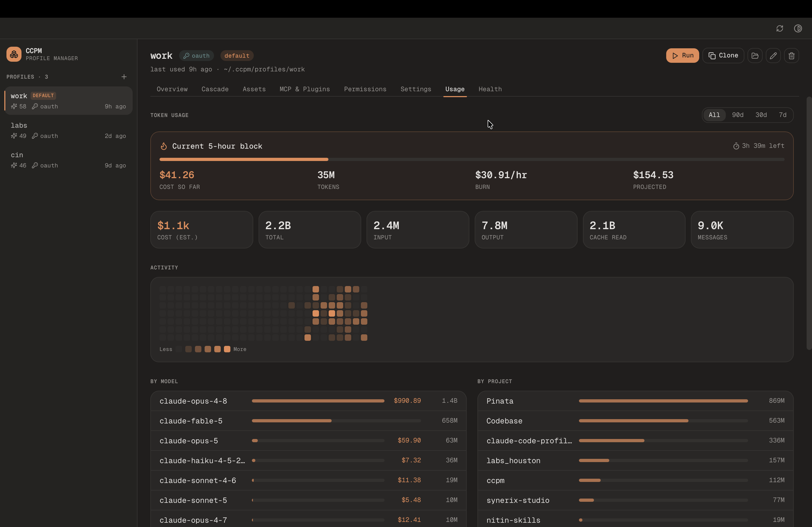Image resolution: width=812 pixels, height=527 pixels.
Task: Select the 7d time range
Action: pyautogui.click(x=783, y=115)
